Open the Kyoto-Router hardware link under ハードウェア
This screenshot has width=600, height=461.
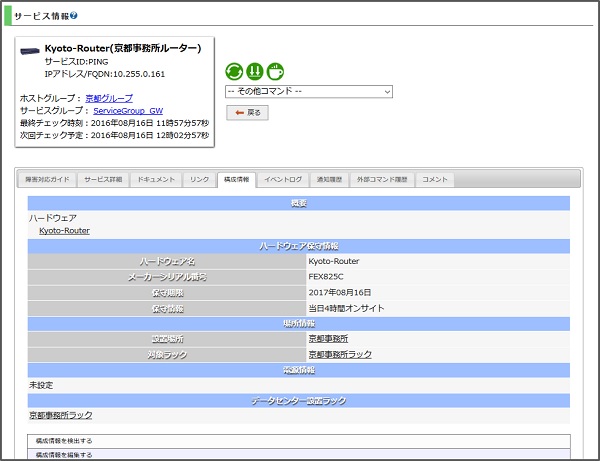click(65, 231)
